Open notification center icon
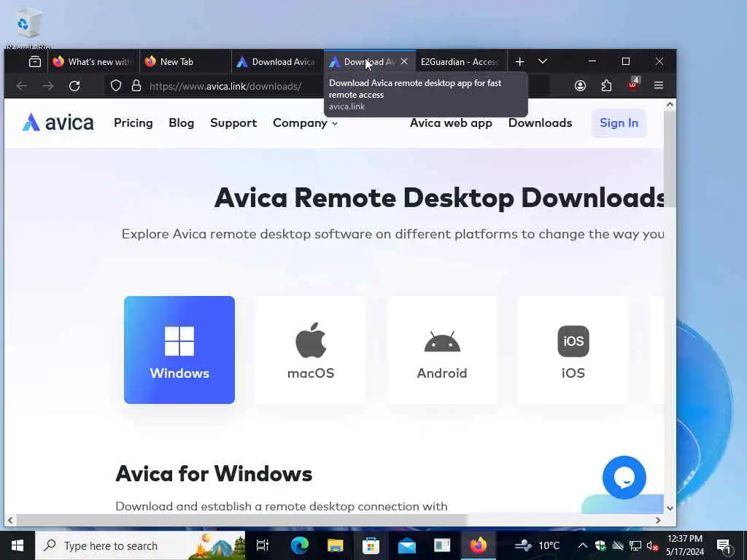The image size is (747, 560). (x=724, y=545)
